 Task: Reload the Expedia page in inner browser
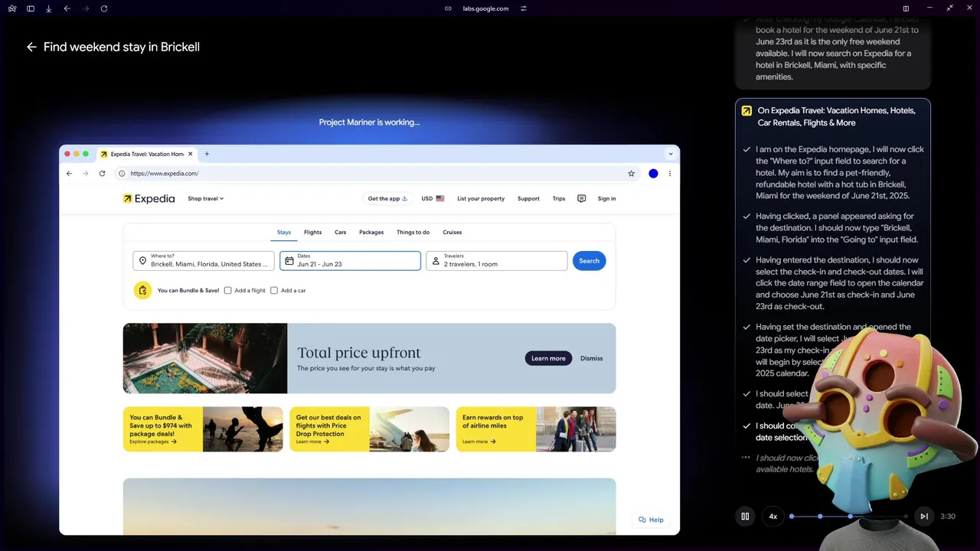pos(102,174)
